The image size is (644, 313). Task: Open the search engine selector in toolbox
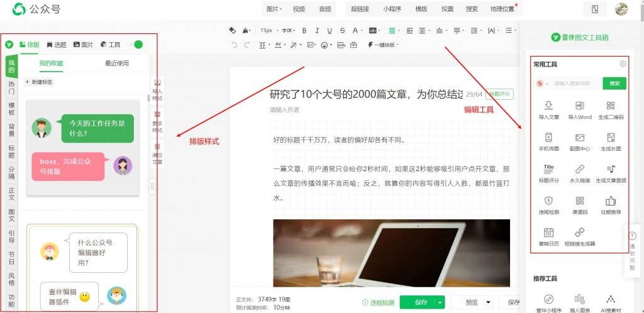(543, 83)
